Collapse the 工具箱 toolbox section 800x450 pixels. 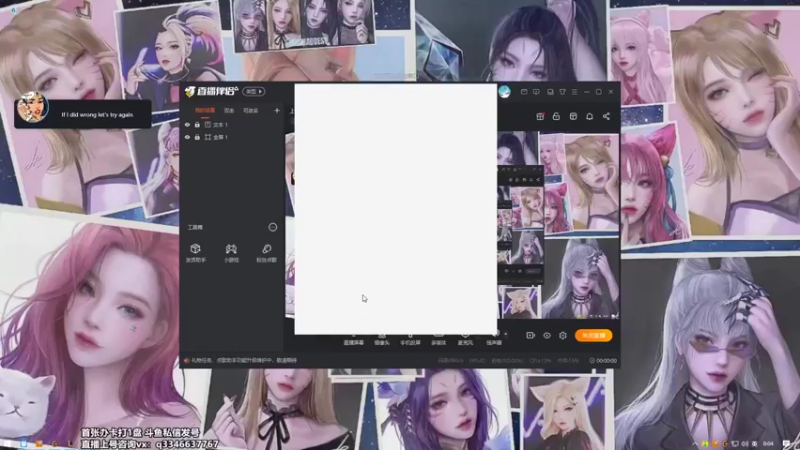click(x=273, y=227)
